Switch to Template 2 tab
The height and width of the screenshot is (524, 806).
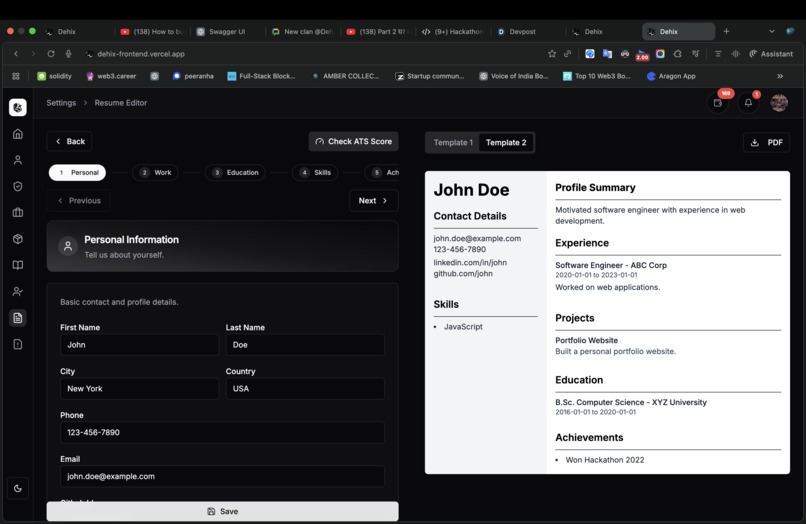(x=506, y=142)
